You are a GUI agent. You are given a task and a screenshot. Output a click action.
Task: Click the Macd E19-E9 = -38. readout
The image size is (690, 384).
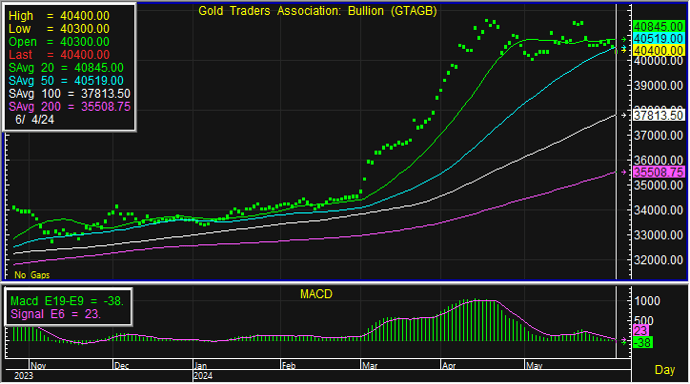[x=67, y=301]
